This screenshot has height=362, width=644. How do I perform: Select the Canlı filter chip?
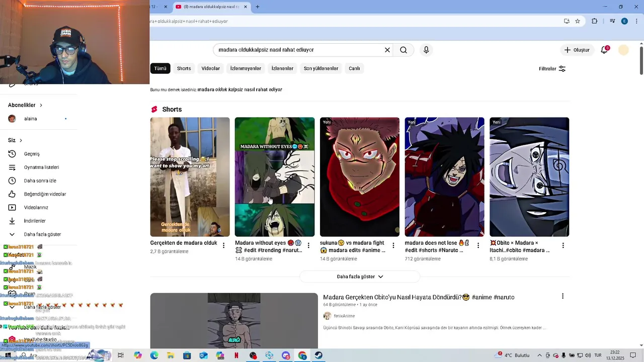[x=354, y=68]
